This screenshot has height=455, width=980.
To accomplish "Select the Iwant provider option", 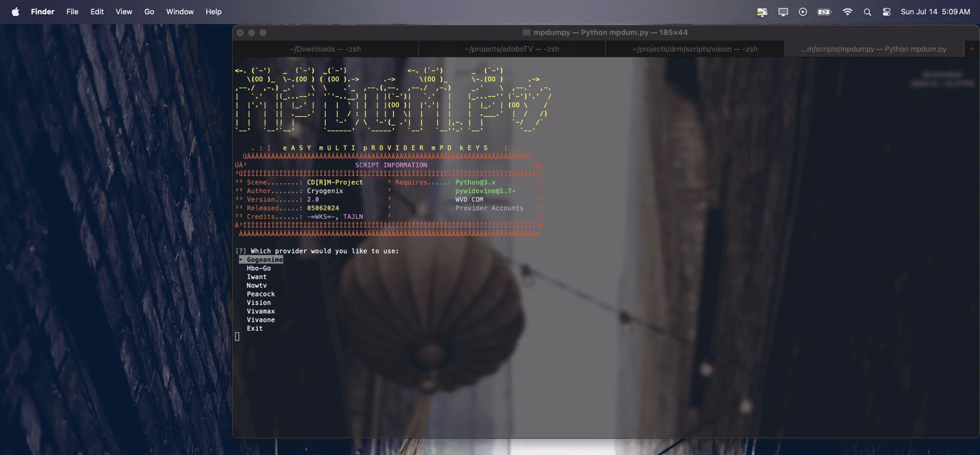I will click(x=257, y=277).
